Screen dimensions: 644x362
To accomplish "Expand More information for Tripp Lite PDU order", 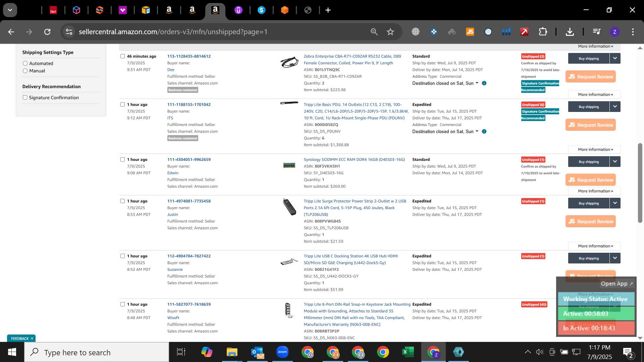I will 594,149.
